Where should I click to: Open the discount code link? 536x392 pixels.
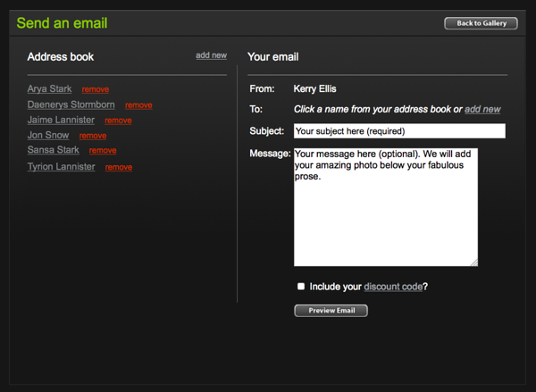tap(393, 287)
